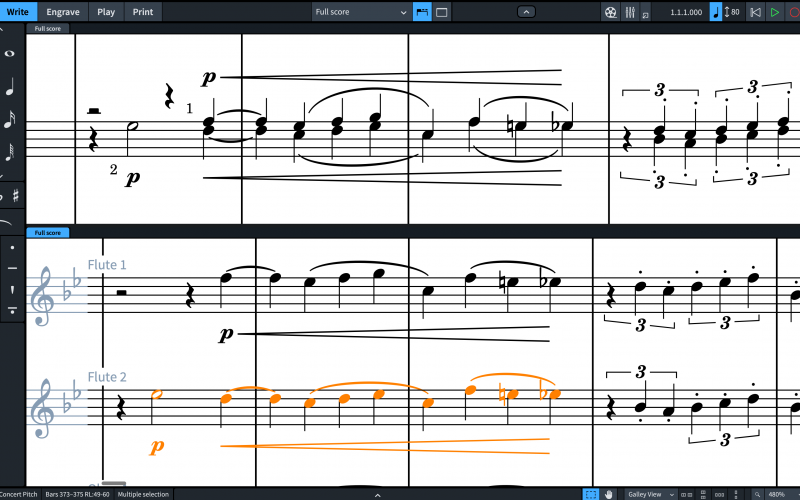Click the small detach window icon beside mixer
The image size is (800, 500).
point(645,15)
